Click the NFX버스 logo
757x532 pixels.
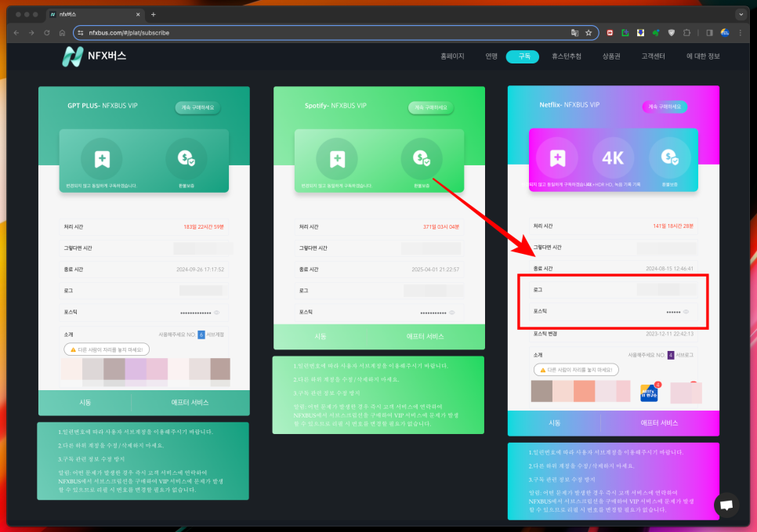(x=94, y=56)
